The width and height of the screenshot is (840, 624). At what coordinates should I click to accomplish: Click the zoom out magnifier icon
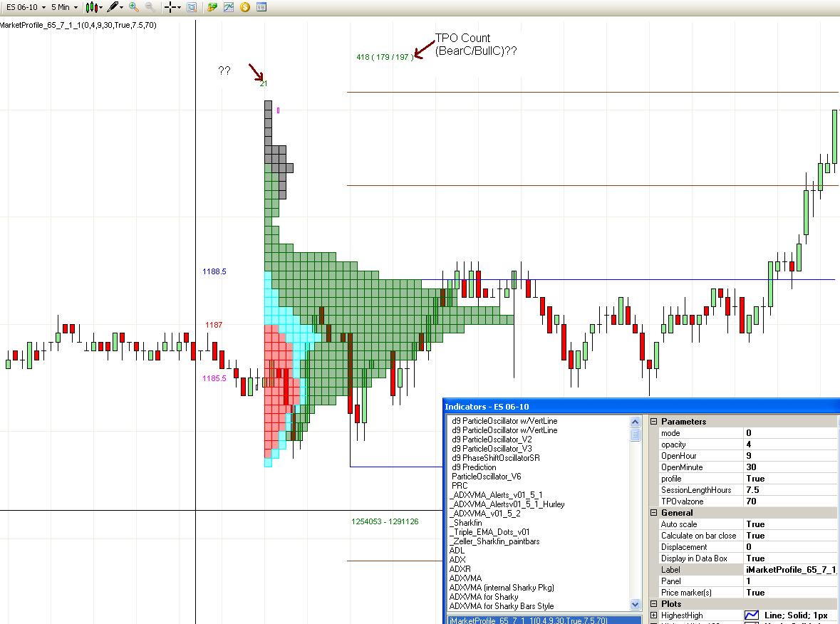pos(150,7)
